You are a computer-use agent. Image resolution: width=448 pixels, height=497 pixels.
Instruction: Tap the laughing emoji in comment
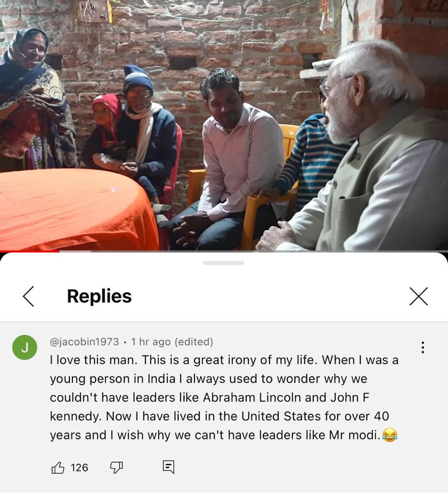pos(390,434)
